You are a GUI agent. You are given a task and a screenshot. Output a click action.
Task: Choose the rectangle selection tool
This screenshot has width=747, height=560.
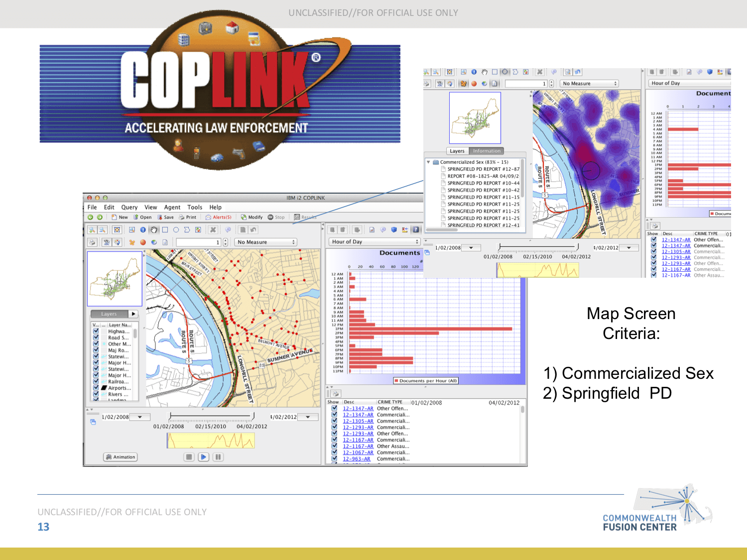(165, 229)
